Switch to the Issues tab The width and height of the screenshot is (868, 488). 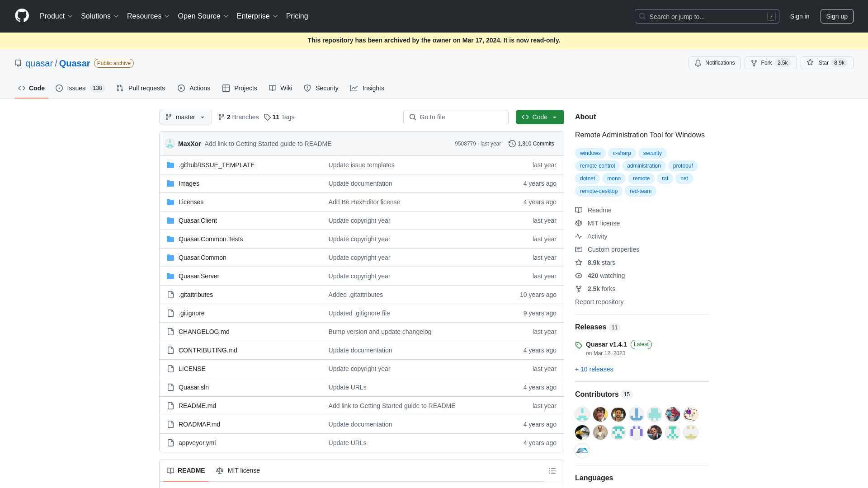pos(80,88)
